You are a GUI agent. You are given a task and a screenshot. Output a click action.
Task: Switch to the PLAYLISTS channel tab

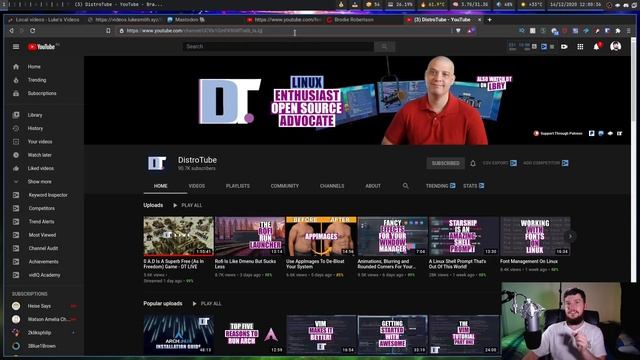coord(238,186)
